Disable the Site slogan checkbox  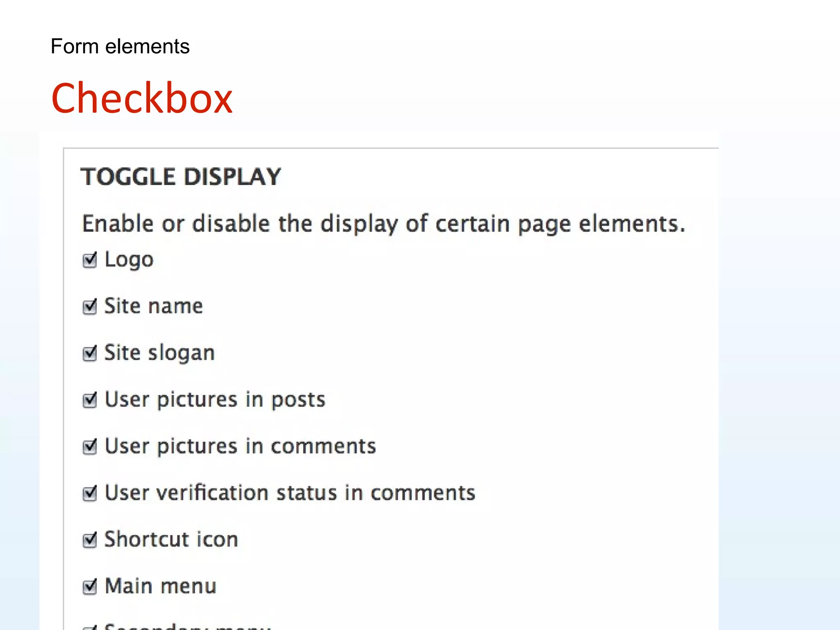(x=89, y=353)
